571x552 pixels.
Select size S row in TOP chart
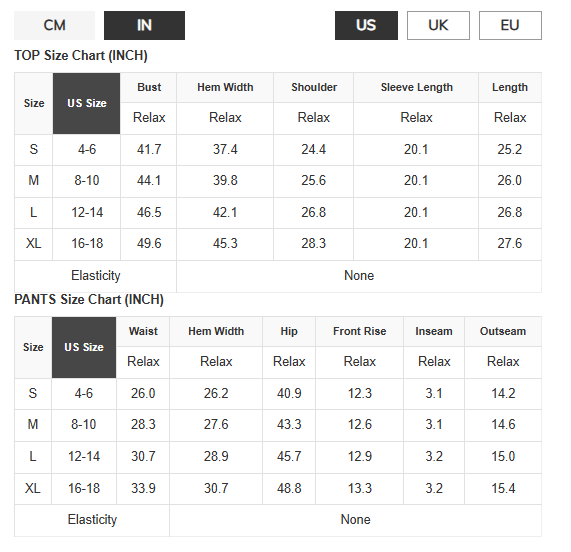[x=278, y=150]
